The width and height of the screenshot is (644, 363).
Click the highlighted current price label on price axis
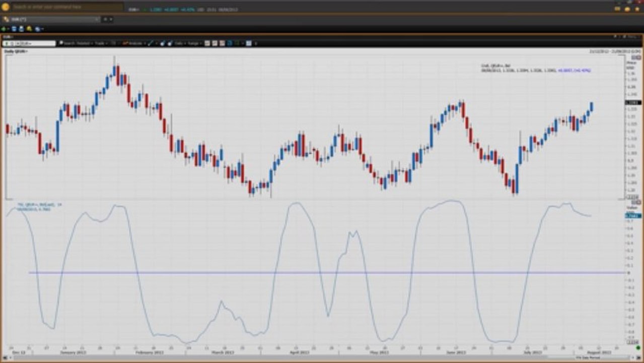tap(632, 102)
